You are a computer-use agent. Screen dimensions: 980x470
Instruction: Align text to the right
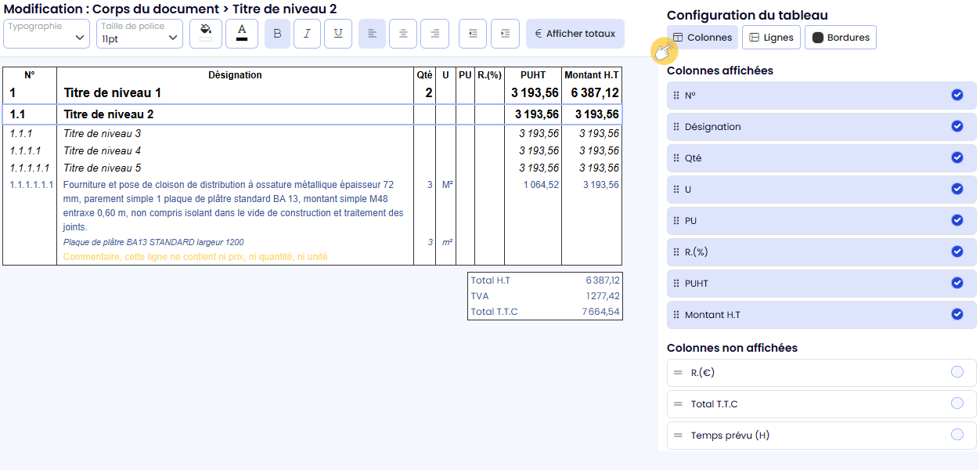[434, 34]
